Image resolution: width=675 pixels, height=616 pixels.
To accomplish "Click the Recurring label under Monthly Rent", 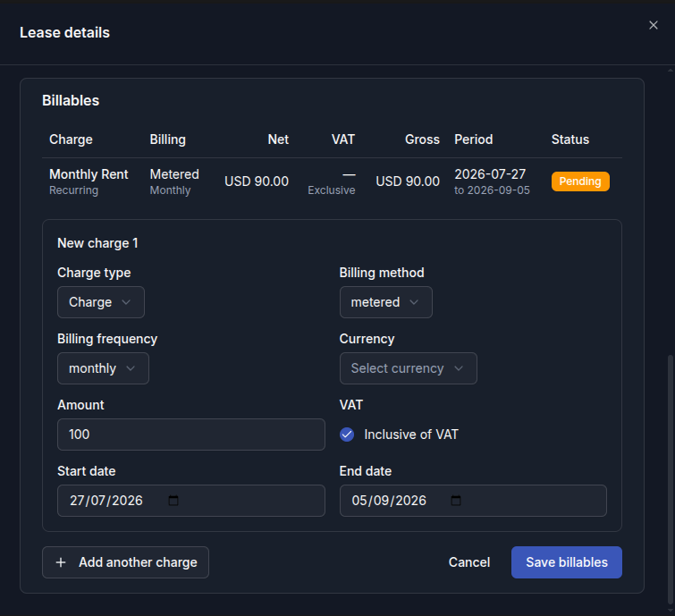I will pos(73,190).
